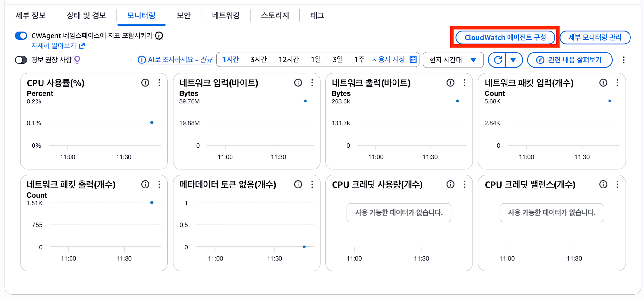
Task: Click the CloudWatch 에이전트 구성 button
Action: pos(505,37)
